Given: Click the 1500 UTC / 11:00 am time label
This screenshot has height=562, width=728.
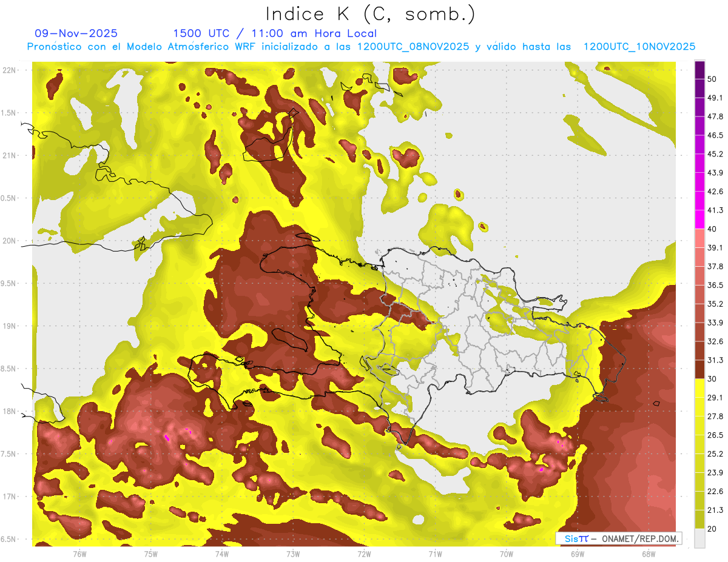Looking at the screenshot, I should pyautogui.click(x=275, y=33).
